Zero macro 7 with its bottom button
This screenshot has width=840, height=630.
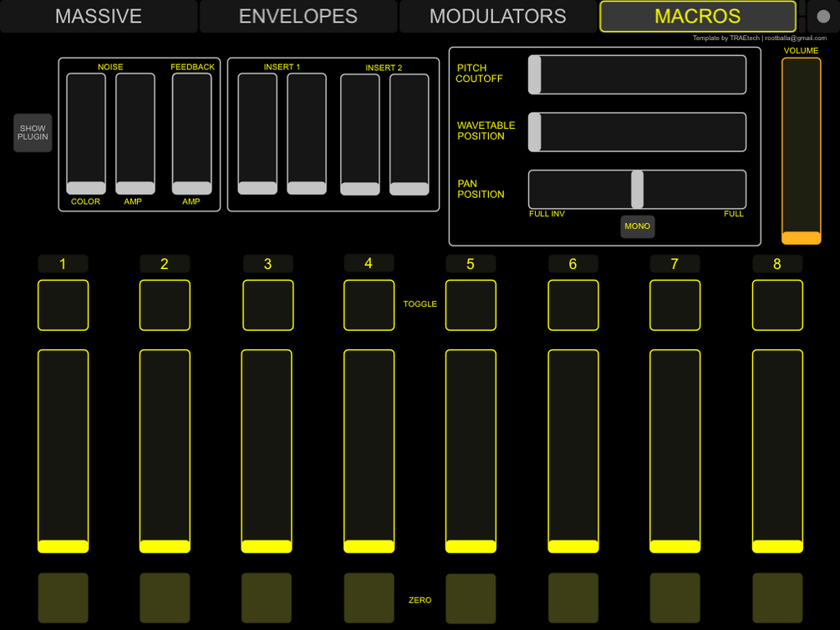click(x=675, y=598)
